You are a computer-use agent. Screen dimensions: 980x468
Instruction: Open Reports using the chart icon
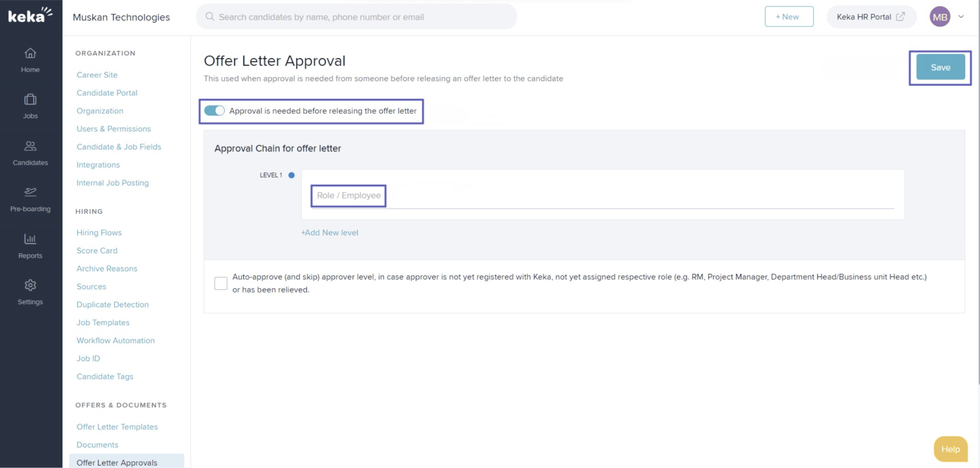pyautogui.click(x=30, y=245)
